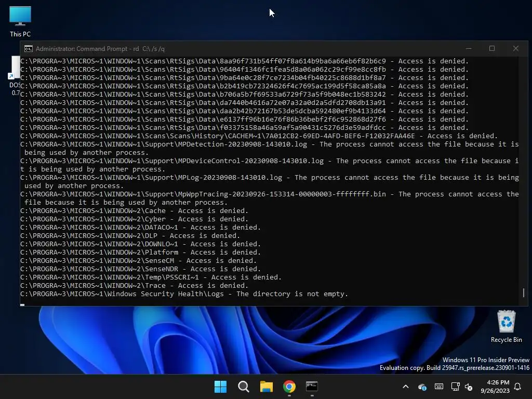Click the 'WINDOW~2\Cyber' output line

(135, 219)
